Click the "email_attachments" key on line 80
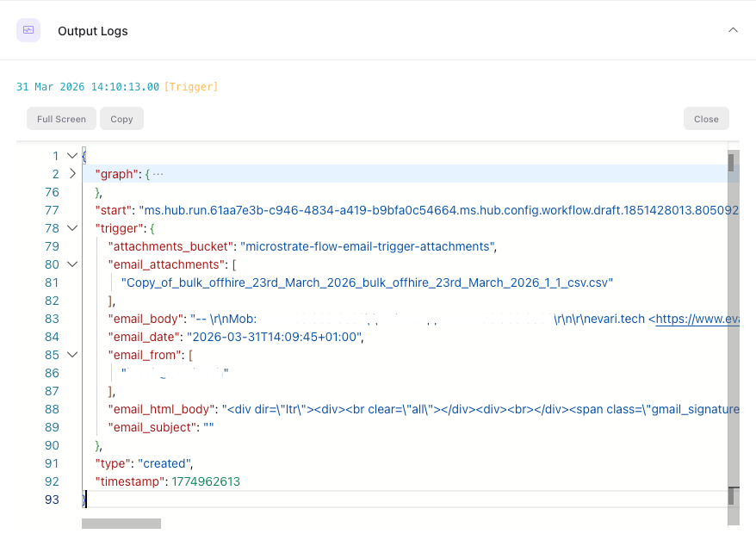Viewport: 756px width, 540px height. point(167,264)
